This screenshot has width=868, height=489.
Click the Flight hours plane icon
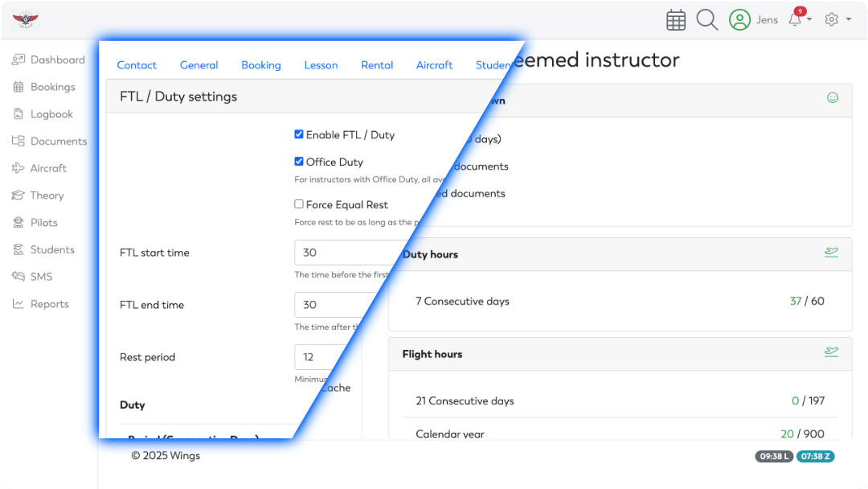(x=831, y=352)
